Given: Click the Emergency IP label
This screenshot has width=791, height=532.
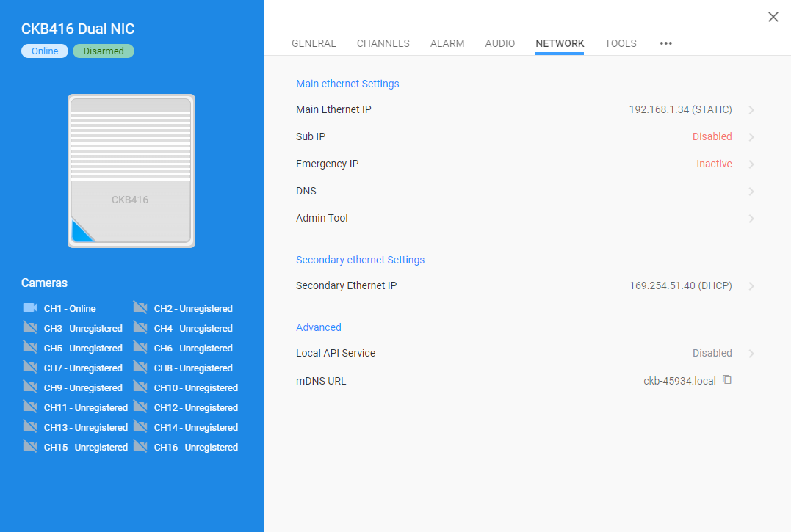Looking at the screenshot, I should pyautogui.click(x=328, y=164).
